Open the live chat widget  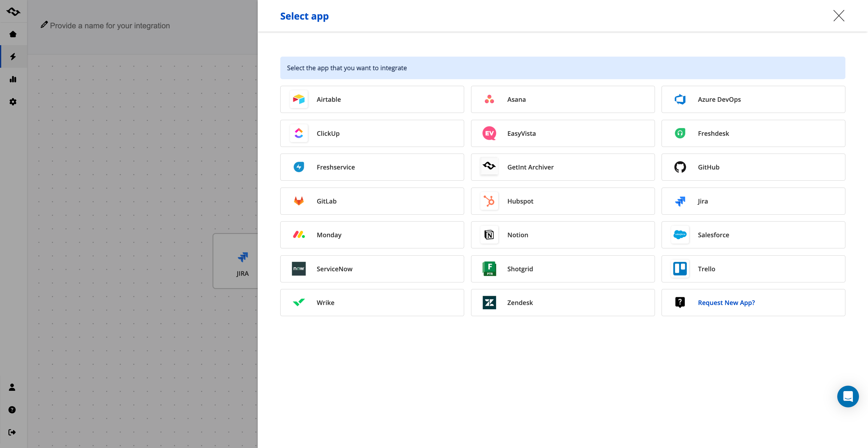pyautogui.click(x=848, y=396)
